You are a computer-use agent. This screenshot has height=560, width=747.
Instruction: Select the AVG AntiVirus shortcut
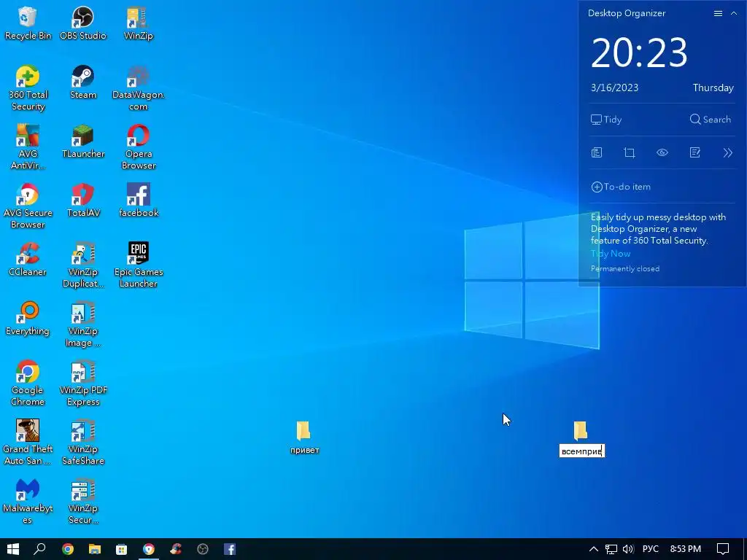tap(28, 147)
